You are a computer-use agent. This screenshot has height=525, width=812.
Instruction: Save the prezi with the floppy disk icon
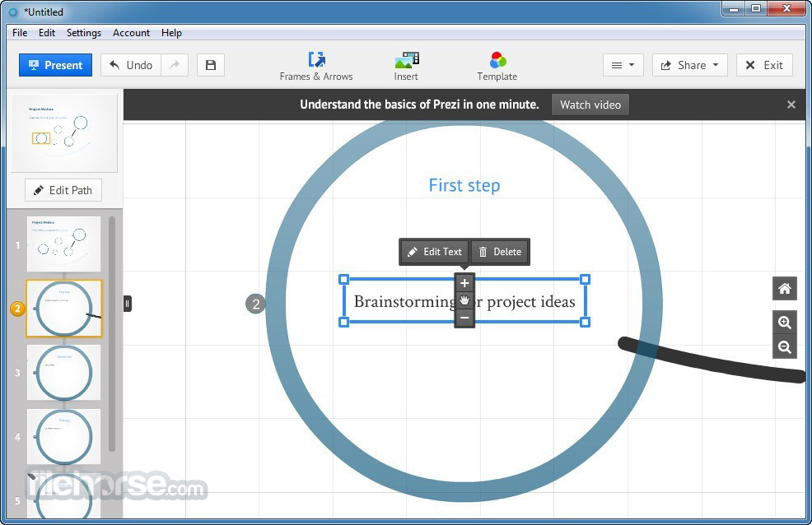pyautogui.click(x=211, y=65)
